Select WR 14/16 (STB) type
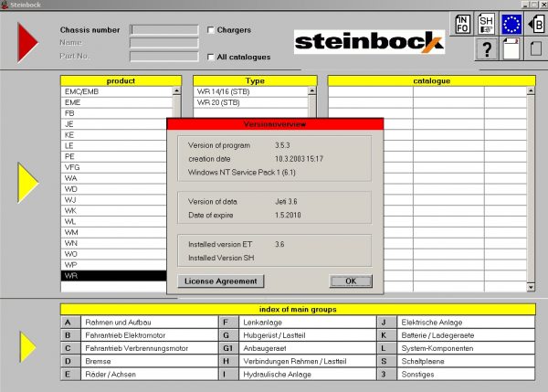The height and width of the screenshot is (392, 548). click(x=250, y=91)
